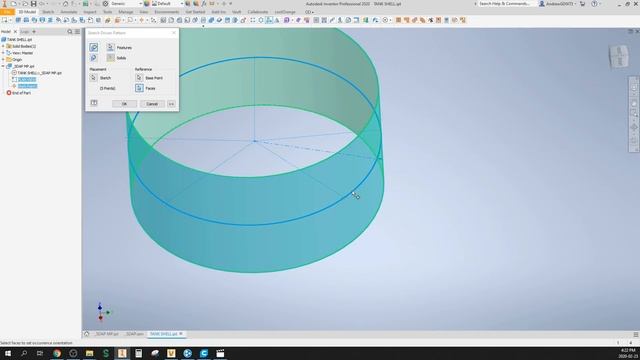This screenshot has width=640, height=360.
Task: Open the Help question mark icon
Action: (594, 4)
